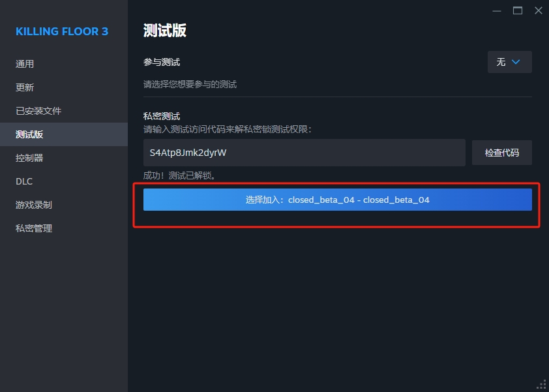Click the 检查代码 button
The image size is (549, 392).
click(x=502, y=153)
